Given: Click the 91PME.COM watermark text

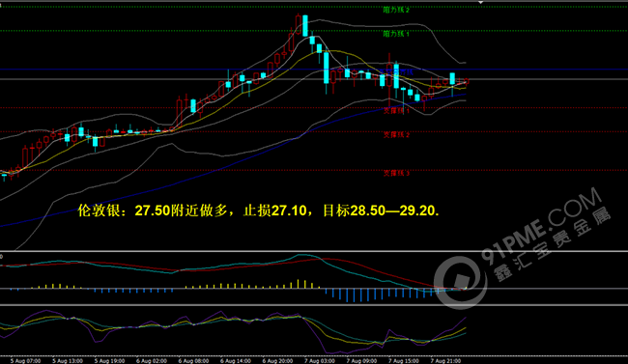Looking at the screenshot, I should (541, 227).
